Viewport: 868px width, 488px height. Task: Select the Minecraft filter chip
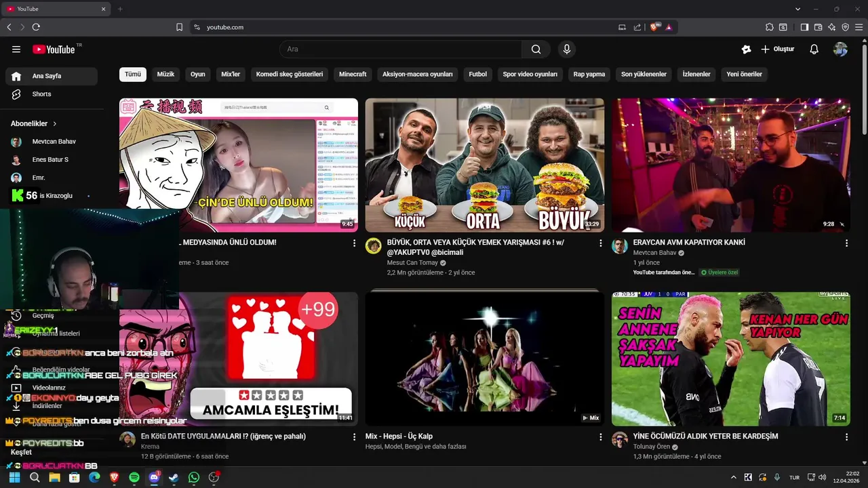point(353,74)
